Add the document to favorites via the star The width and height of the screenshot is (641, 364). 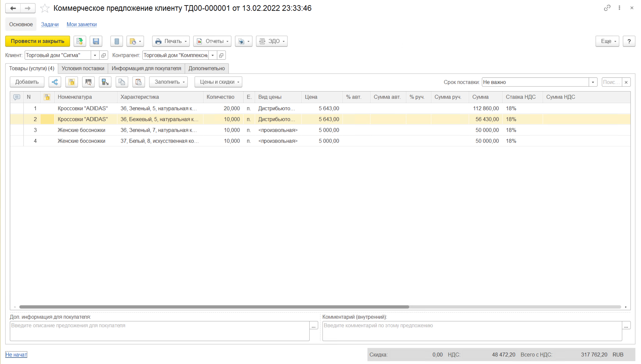coord(45,8)
